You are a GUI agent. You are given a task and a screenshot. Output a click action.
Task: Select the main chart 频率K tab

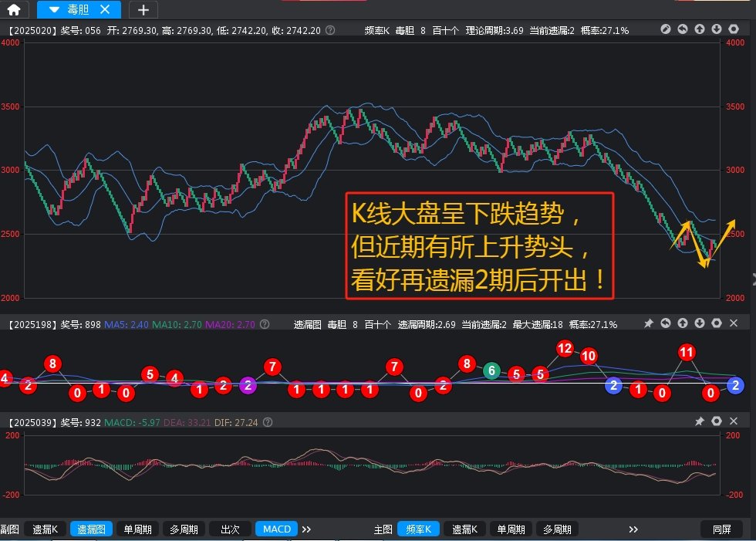pyautogui.click(x=418, y=529)
